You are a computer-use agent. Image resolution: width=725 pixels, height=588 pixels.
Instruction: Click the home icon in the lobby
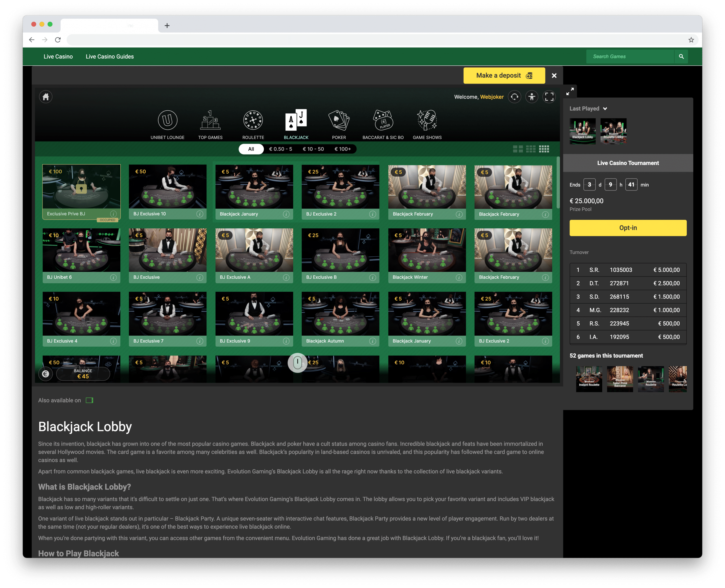tap(46, 97)
